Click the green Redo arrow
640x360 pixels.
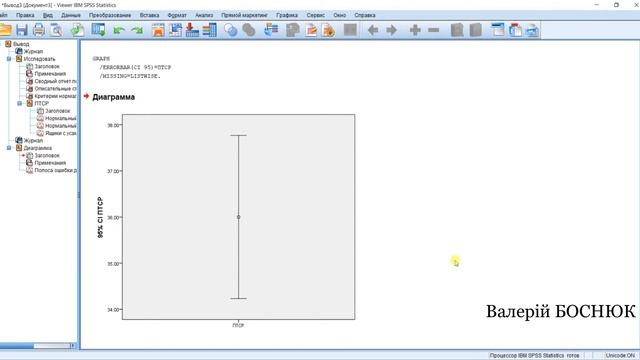point(137,30)
